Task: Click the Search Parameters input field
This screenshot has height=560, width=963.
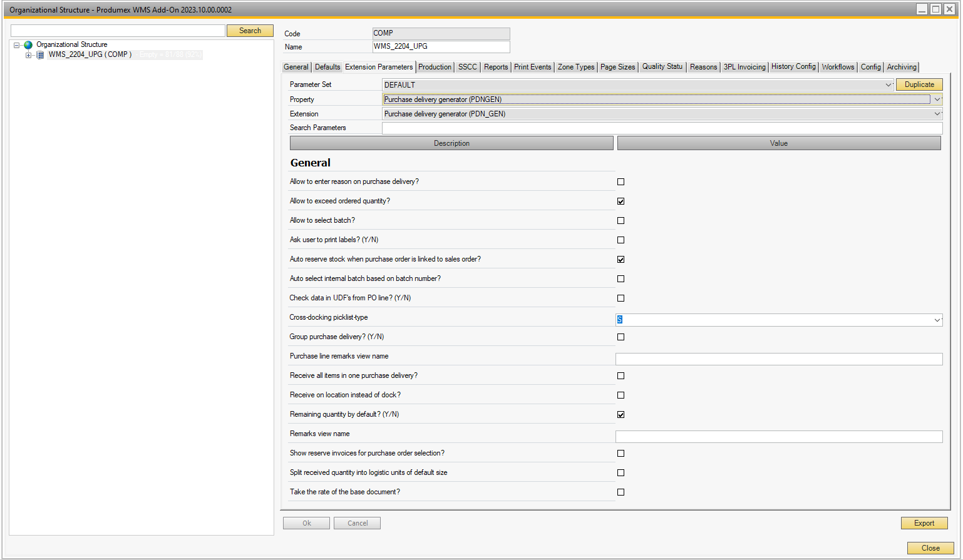Action: (x=662, y=128)
